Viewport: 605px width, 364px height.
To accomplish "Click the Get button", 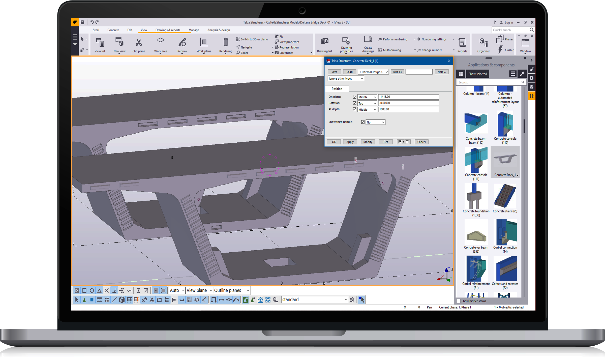I will [x=386, y=142].
